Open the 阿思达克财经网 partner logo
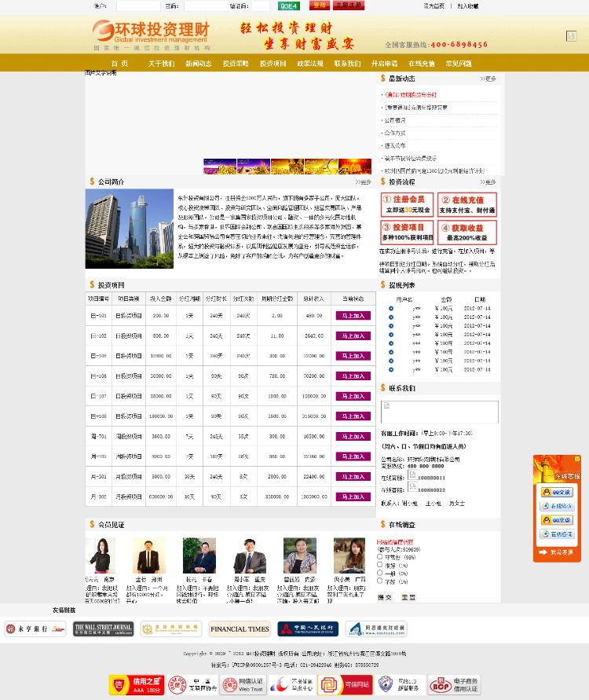 point(376,629)
